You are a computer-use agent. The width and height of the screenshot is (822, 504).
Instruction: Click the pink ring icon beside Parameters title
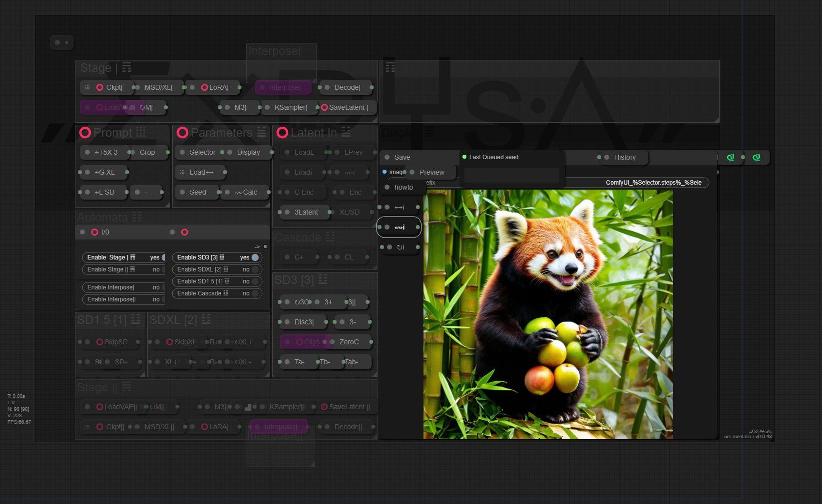click(x=183, y=133)
